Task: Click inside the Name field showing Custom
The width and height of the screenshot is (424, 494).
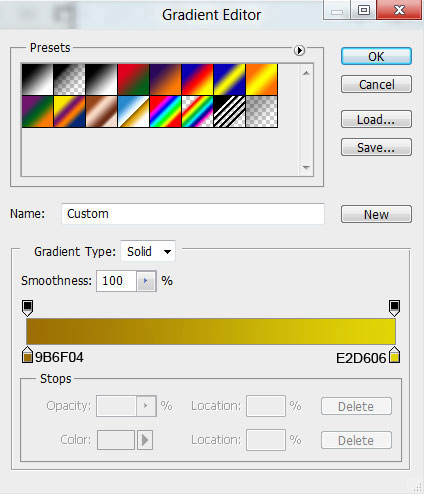Action: 193,214
